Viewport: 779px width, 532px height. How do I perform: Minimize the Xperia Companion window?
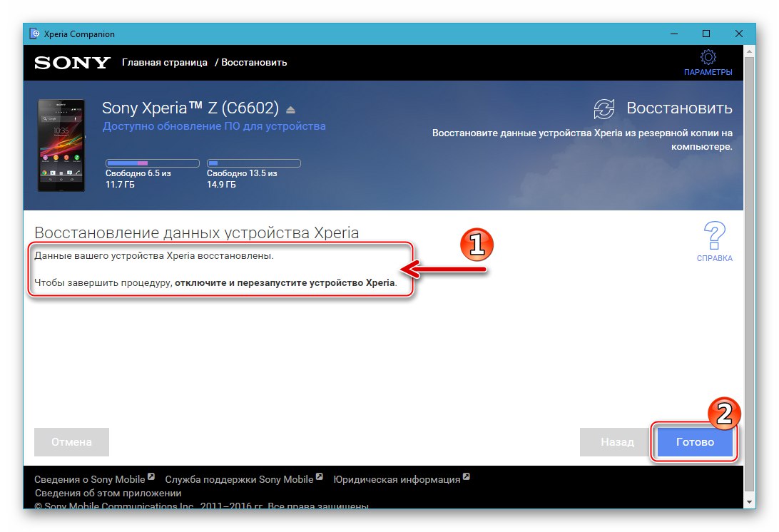[x=674, y=34]
